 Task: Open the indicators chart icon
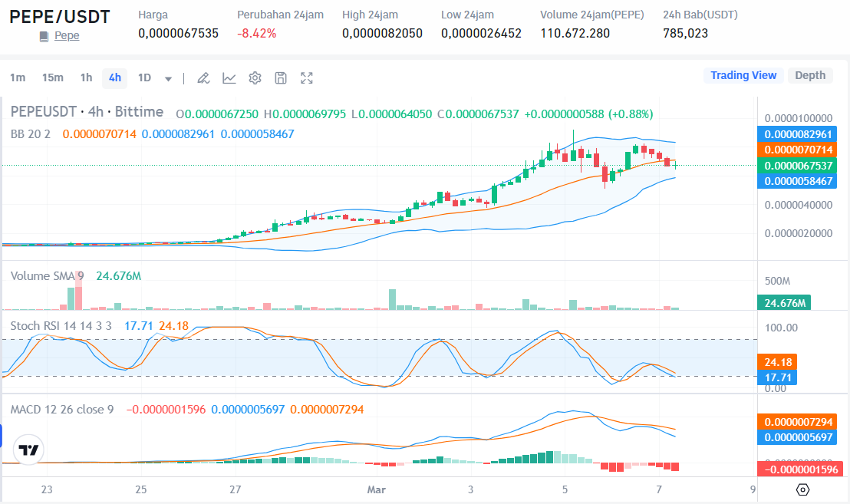click(229, 78)
